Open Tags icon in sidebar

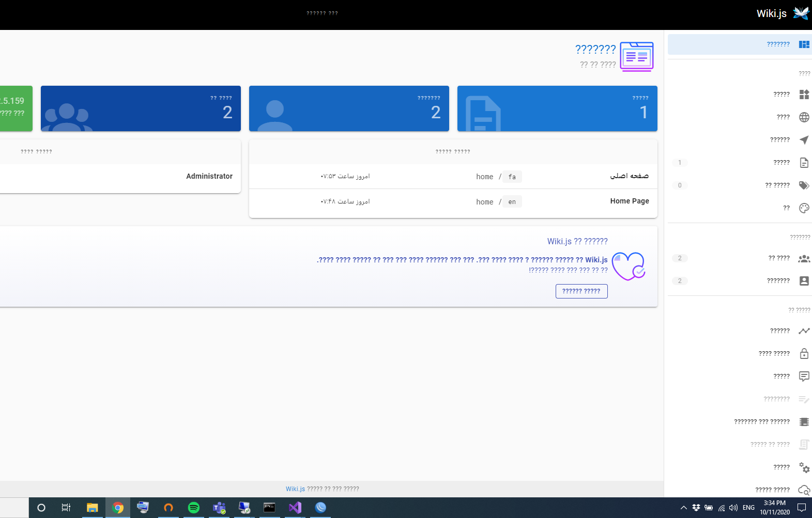click(804, 185)
